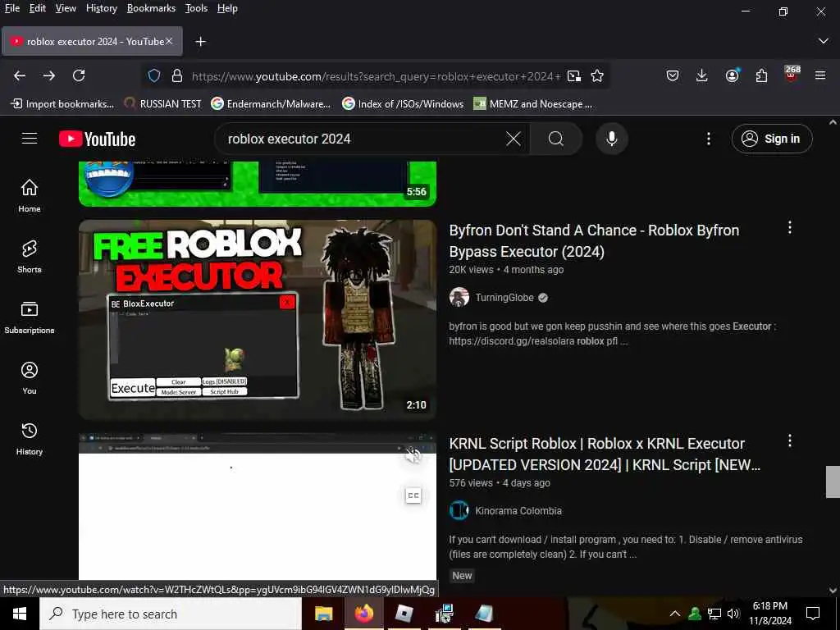Go to the YouTube logo home
This screenshot has width=840, height=630.
(97, 139)
